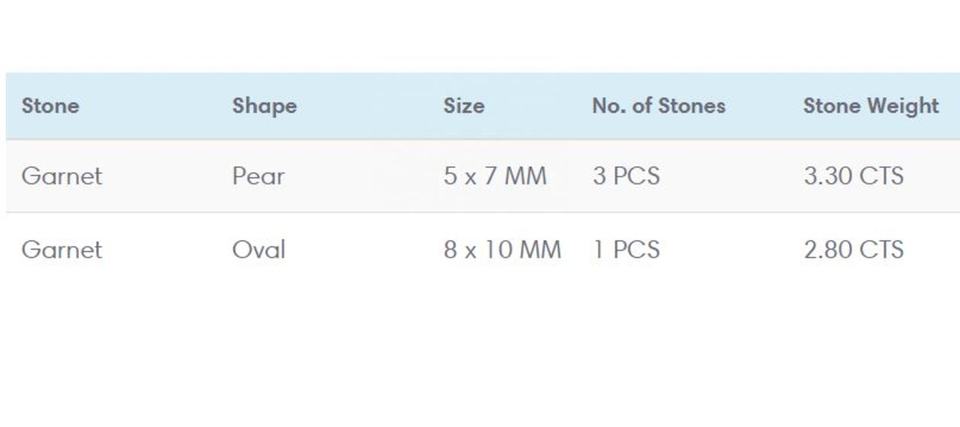The height and width of the screenshot is (427, 960).
Task: Highlight the Oval garnet table row
Action: tap(380, 249)
